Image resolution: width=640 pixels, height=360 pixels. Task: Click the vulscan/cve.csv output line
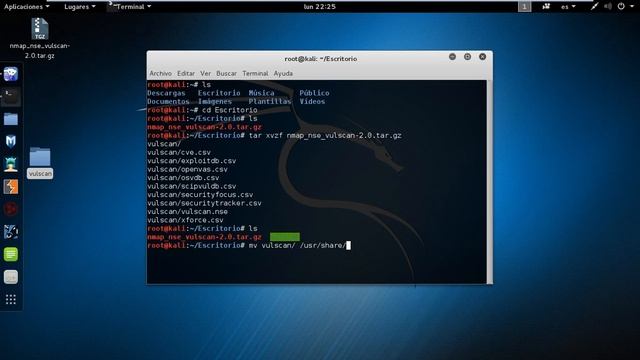click(179, 152)
